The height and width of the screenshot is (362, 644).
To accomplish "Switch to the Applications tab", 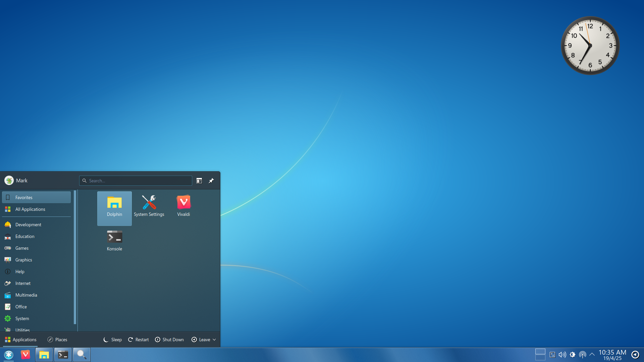I will click(x=20, y=340).
